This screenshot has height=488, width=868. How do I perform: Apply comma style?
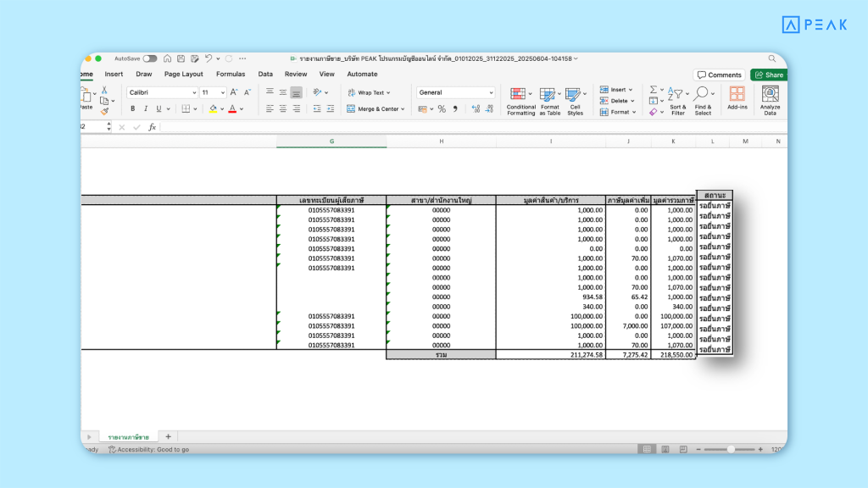point(455,109)
